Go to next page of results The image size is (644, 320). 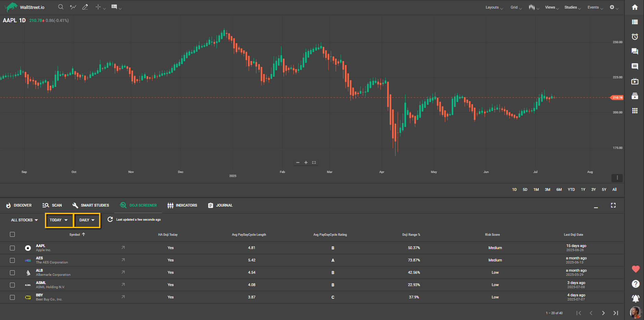coord(603,313)
